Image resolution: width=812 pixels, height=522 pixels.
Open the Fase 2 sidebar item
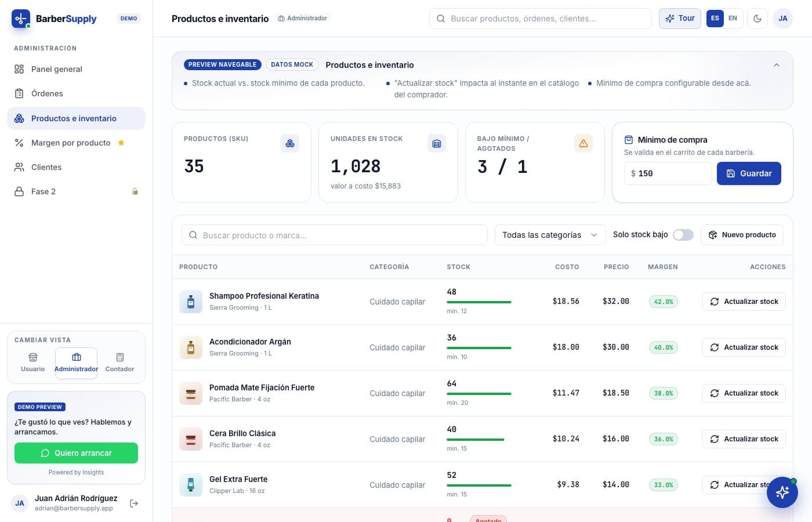pos(76,191)
